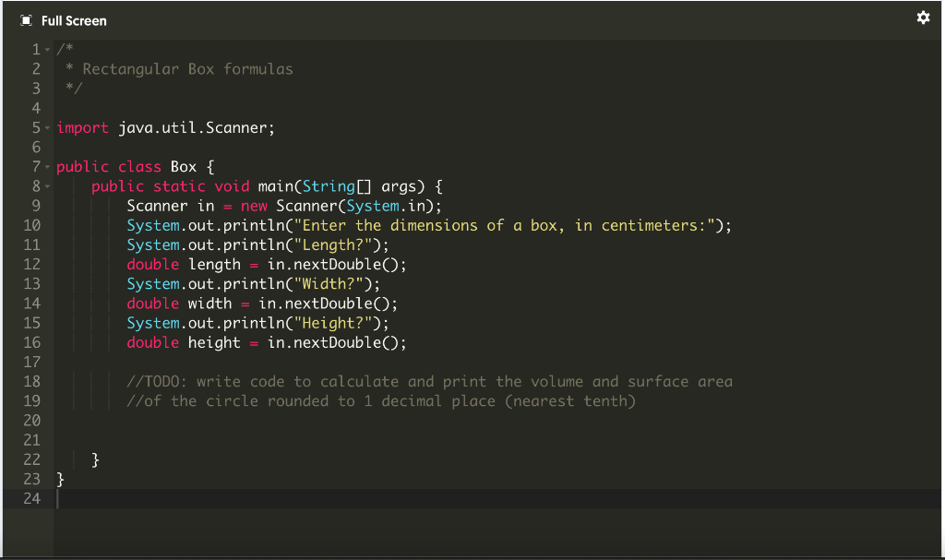945x560 pixels.
Task: Collapse the main method fold on line 8
Action: click(x=45, y=186)
